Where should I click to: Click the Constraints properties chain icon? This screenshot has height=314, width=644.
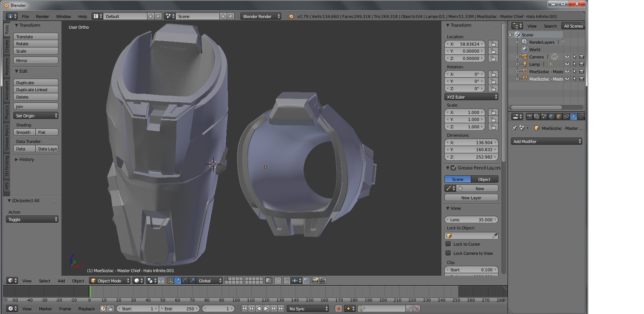tap(566, 117)
